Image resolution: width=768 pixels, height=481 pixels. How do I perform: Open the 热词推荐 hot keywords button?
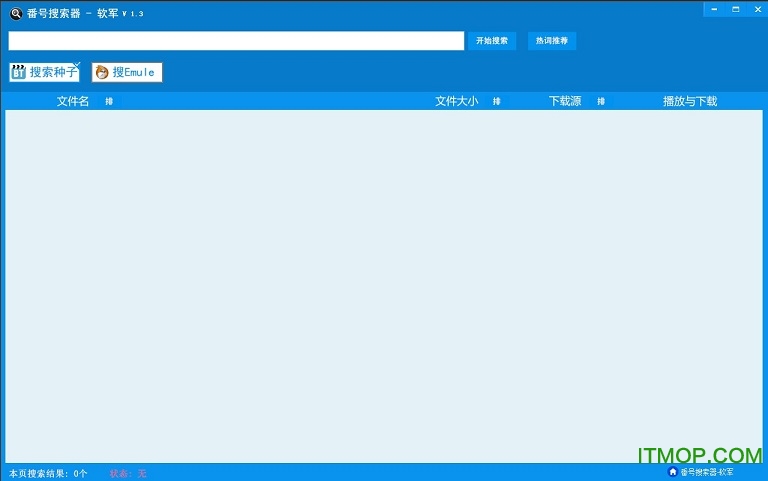click(552, 41)
